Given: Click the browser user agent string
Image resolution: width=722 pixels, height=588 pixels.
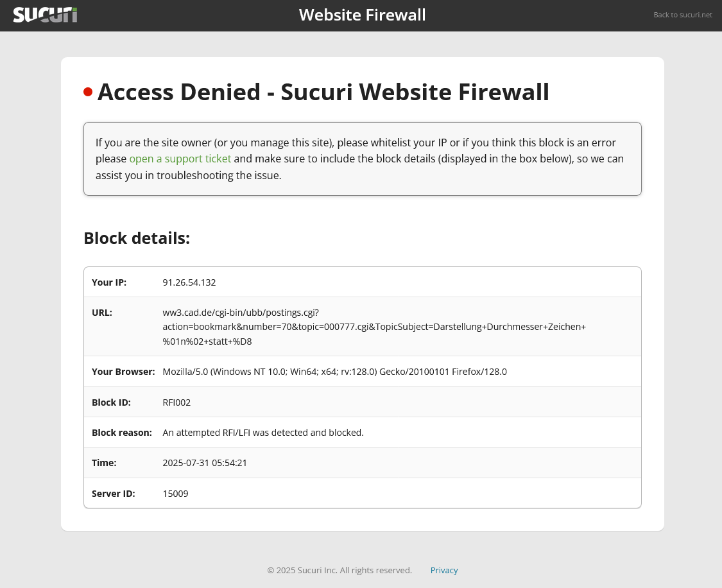Looking at the screenshot, I should 335,372.
